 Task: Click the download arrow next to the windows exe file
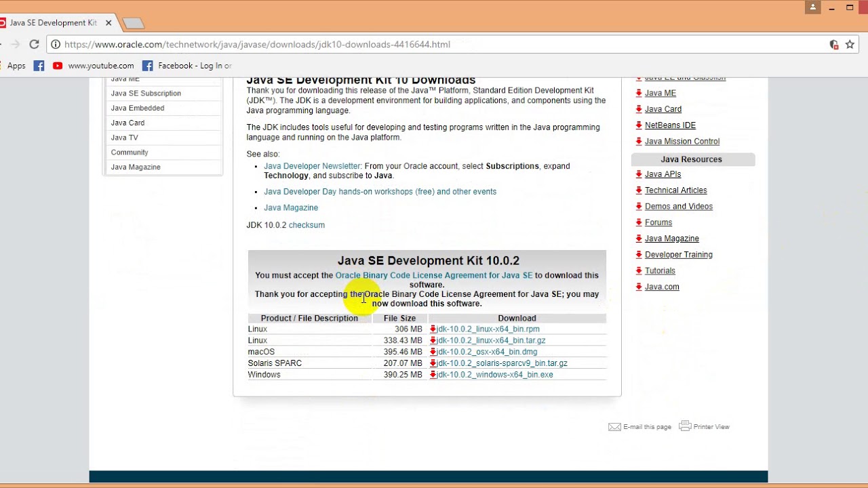point(433,375)
